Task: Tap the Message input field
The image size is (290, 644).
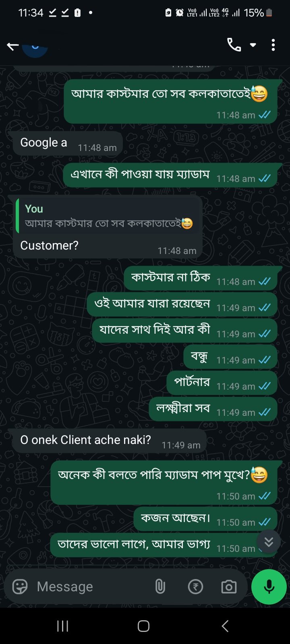Action: click(91, 586)
